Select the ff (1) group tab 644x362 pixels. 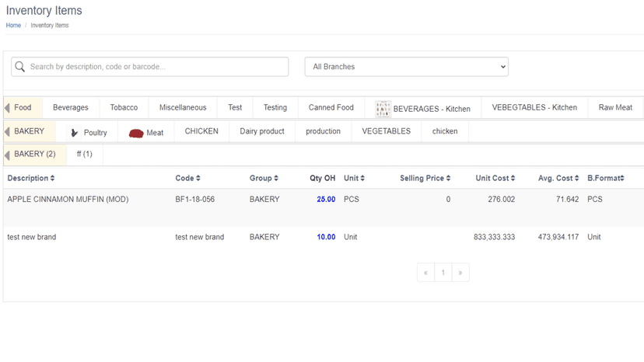(x=85, y=155)
